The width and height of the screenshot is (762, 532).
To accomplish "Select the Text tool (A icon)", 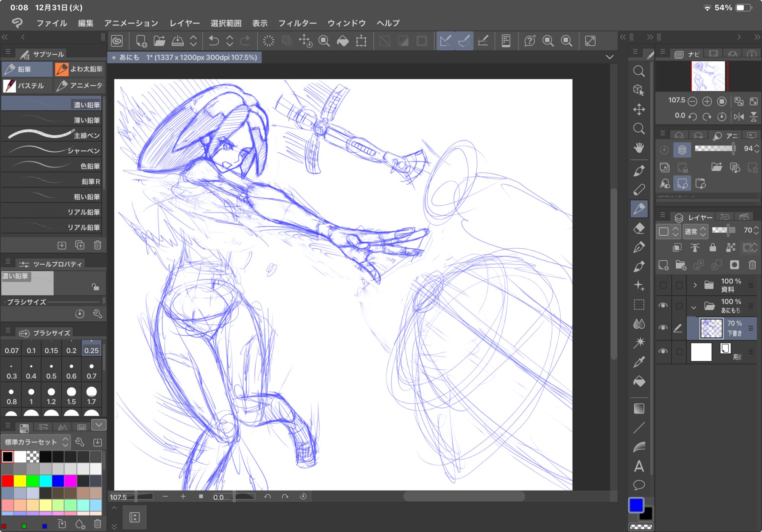I will coord(639,466).
